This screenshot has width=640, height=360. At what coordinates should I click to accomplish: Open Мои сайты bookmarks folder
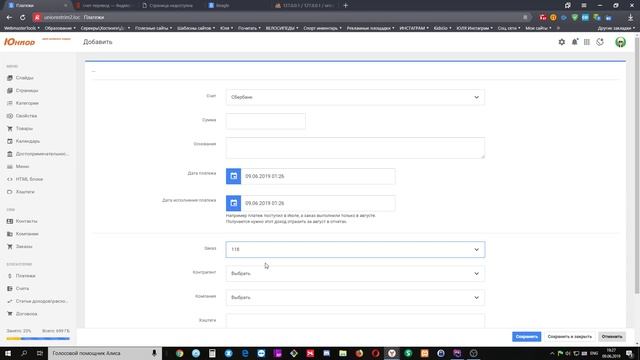point(538,28)
